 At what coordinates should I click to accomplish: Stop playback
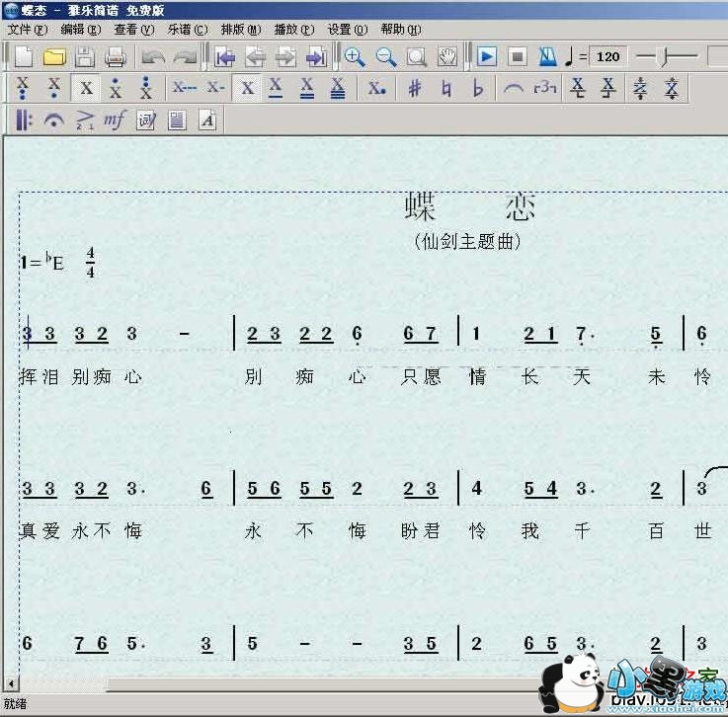(x=518, y=57)
